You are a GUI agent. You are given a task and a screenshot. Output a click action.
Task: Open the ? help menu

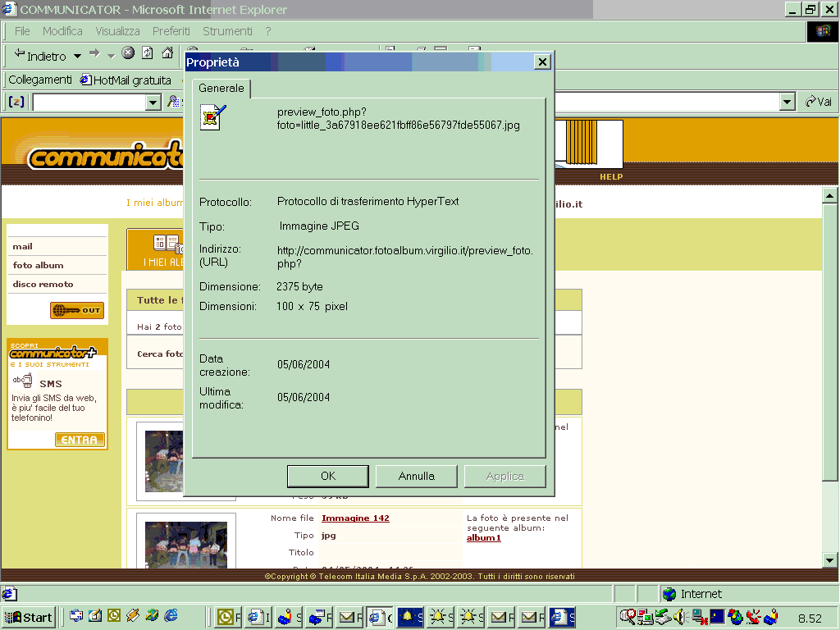268,31
